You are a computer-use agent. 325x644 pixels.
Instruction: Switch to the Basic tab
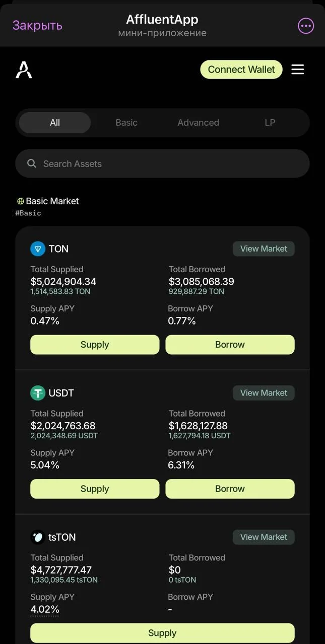(x=126, y=122)
